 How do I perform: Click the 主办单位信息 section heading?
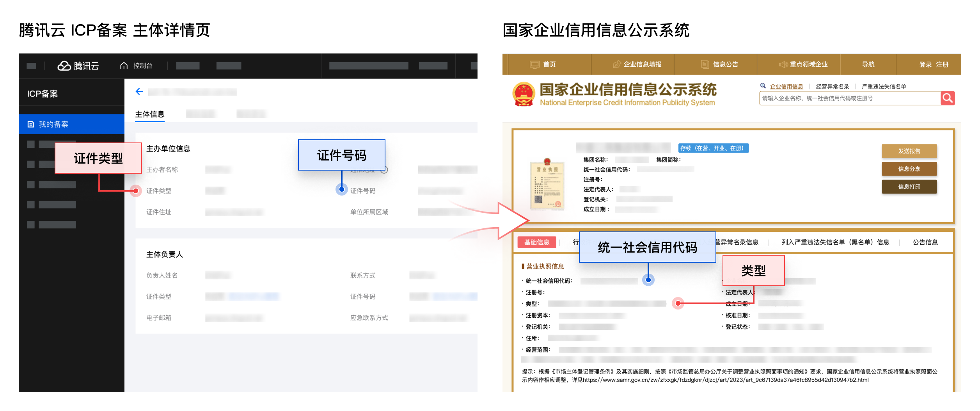point(168,149)
